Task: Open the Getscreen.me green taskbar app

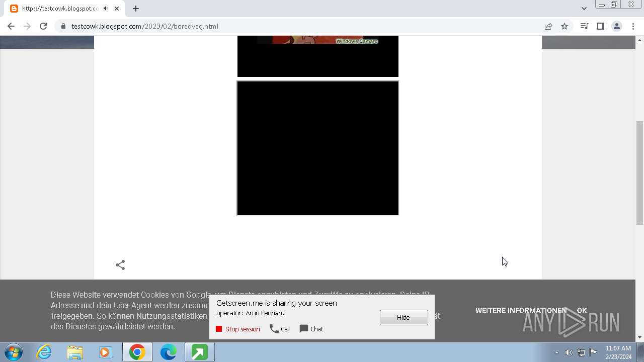Action: pos(199,352)
